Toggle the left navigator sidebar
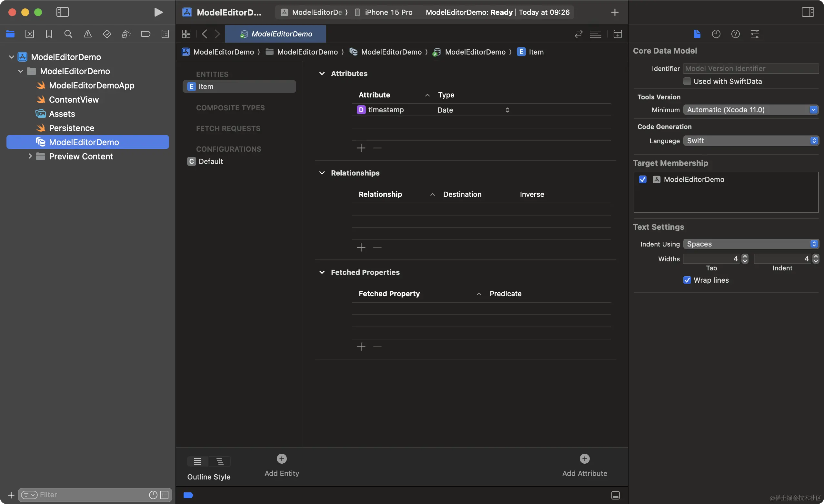Screen dimensions: 824x504 point(63,12)
